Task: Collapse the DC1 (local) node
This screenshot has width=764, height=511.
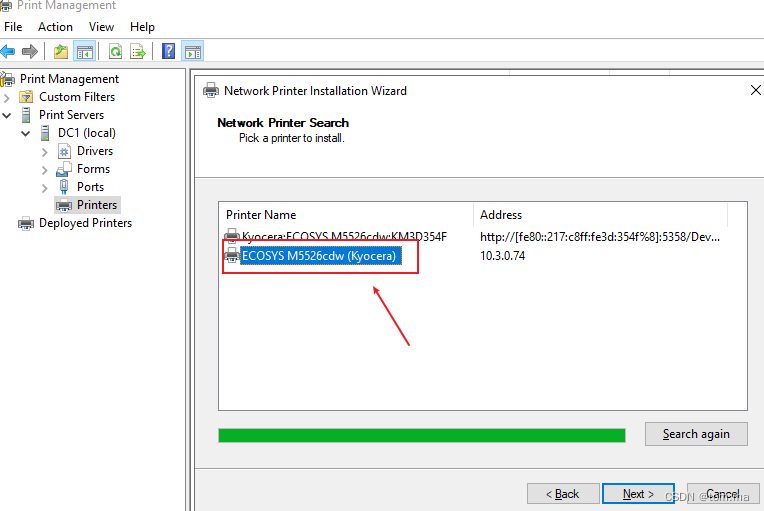Action: tap(26, 133)
